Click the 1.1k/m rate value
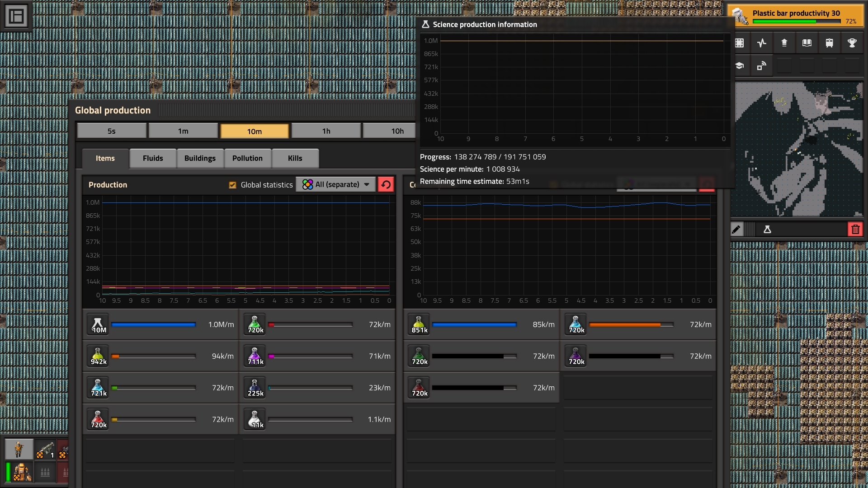868x488 pixels. pos(379,419)
